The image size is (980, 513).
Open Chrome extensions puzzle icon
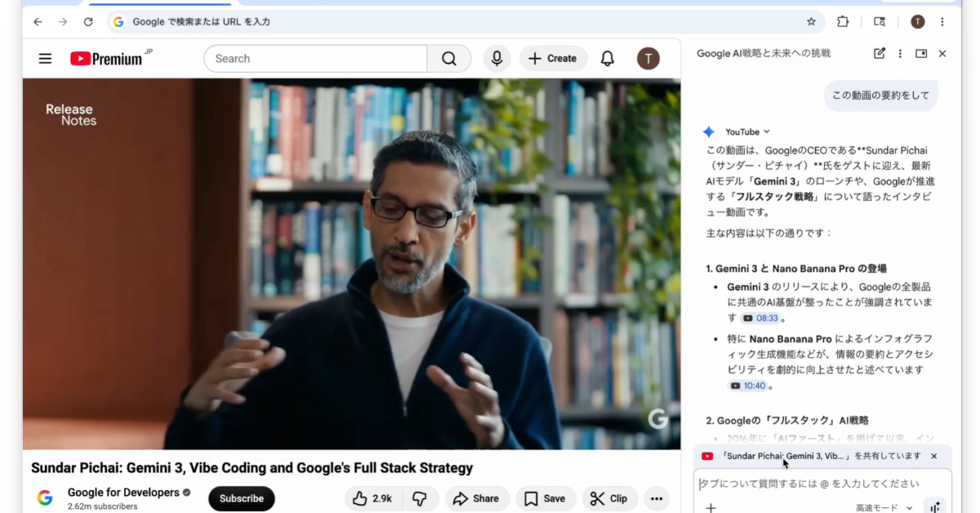(843, 22)
